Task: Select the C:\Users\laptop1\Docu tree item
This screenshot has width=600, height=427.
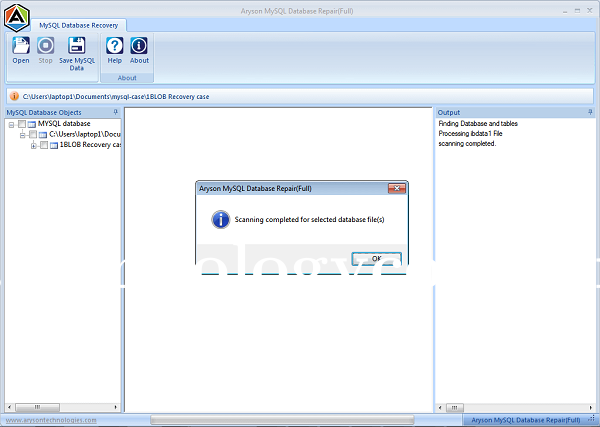Action: tap(85, 134)
